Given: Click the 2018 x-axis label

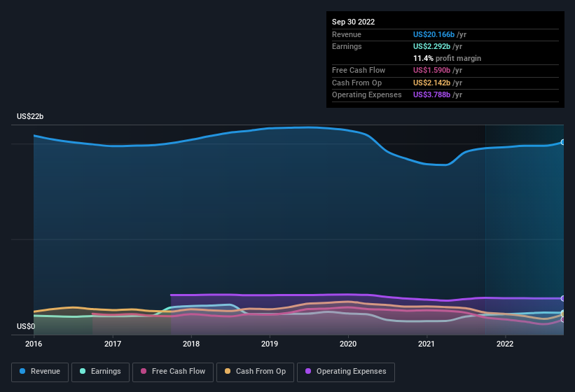Looking at the screenshot, I should coord(191,344).
